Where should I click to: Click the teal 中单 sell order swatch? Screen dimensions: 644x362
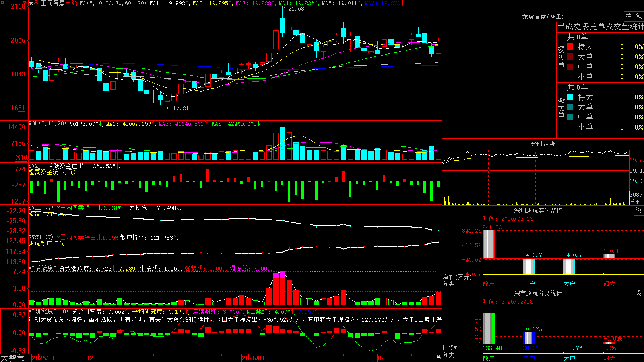pos(570,117)
